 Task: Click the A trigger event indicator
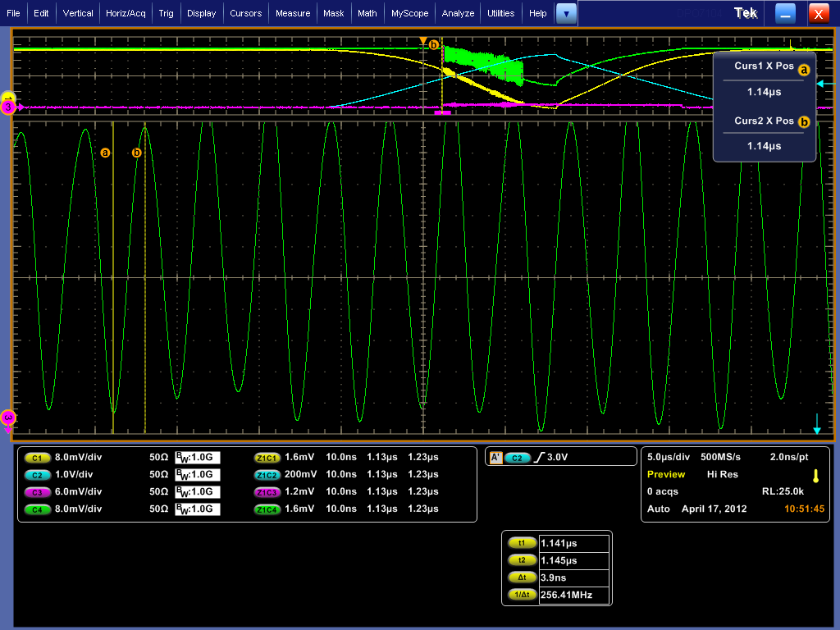(495, 458)
